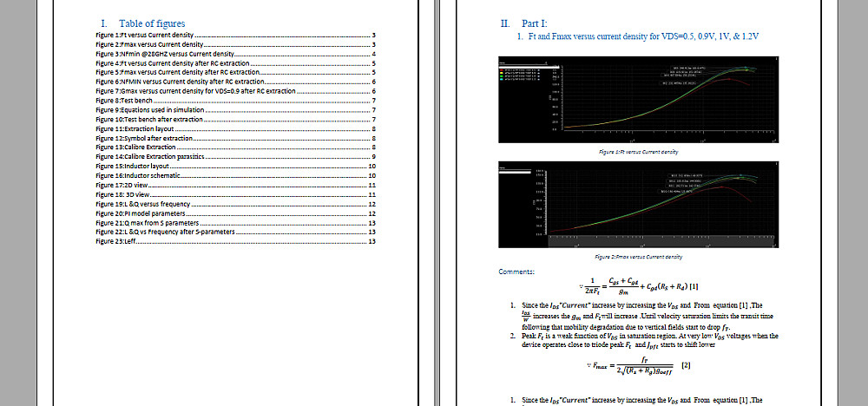Image resolution: width=868 pixels, height=406 pixels.
Task: Open 'Figure 1:Ft versus Current density' entry in table of figures
Action: [236, 35]
